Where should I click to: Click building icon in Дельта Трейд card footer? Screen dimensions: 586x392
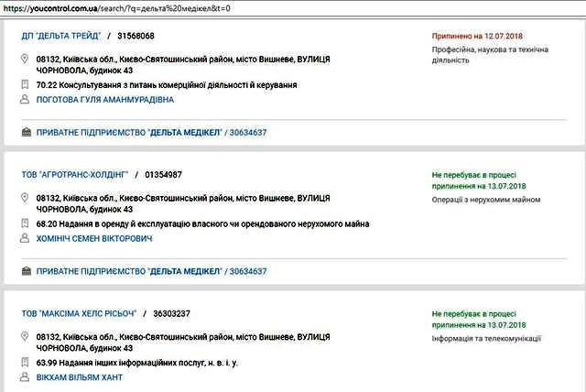(27, 133)
